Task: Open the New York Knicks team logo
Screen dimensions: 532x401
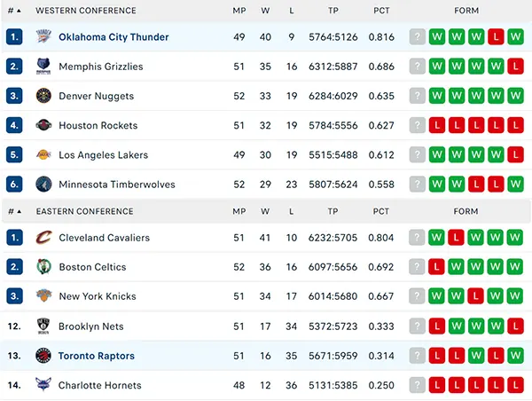Action: [x=43, y=296]
